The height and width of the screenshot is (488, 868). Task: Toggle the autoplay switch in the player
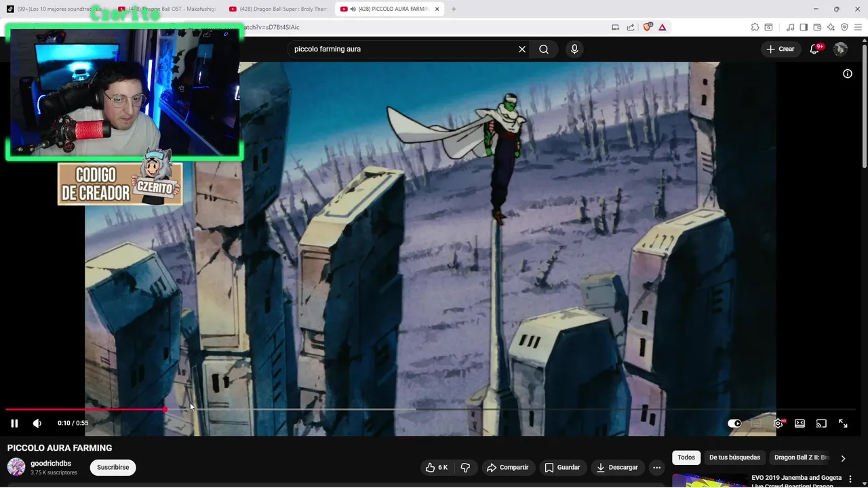tap(734, 423)
